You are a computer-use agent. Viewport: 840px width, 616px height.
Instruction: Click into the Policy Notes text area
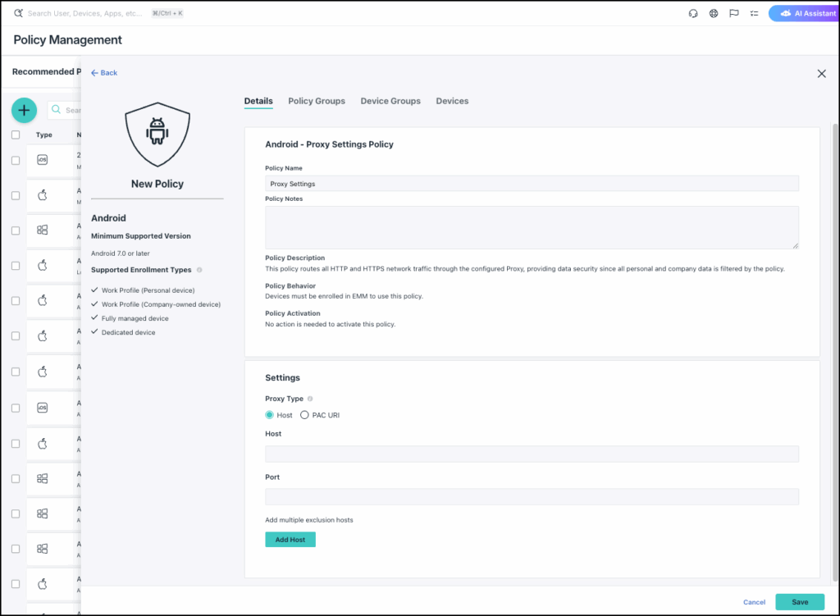tap(532, 227)
